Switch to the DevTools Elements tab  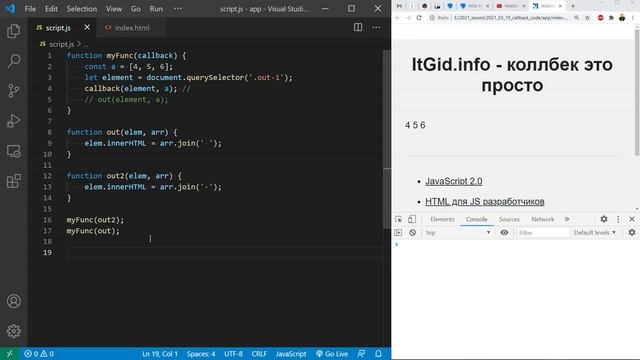pos(442,219)
